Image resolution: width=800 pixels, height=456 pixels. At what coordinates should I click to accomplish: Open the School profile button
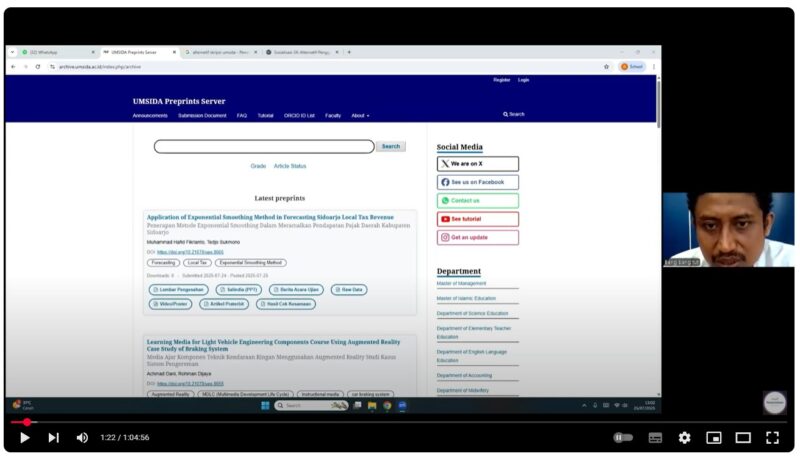coord(632,67)
